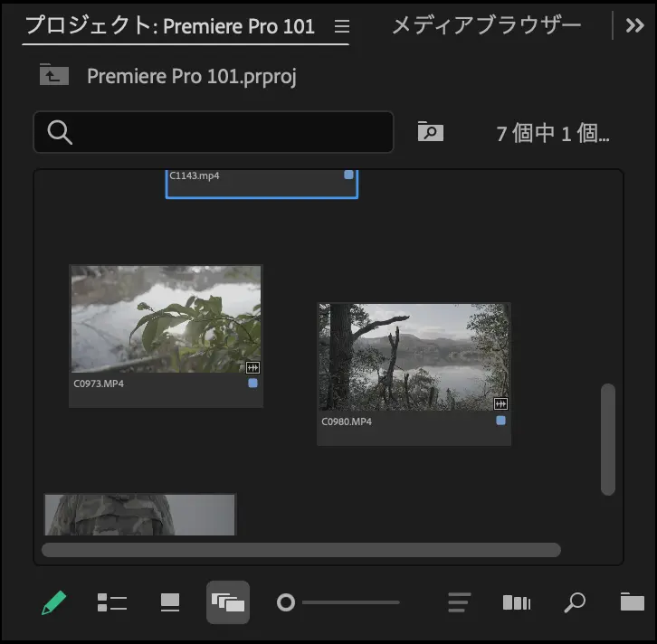This screenshot has height=644, width=657.
Task: Switch to the メディアブラウザー tab
Action: [487, 25]
